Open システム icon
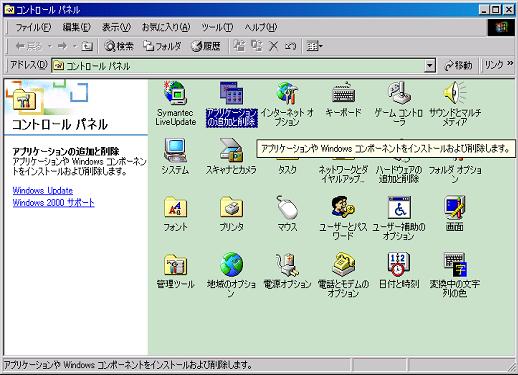The image size is (518, 375). pos(175,150)
